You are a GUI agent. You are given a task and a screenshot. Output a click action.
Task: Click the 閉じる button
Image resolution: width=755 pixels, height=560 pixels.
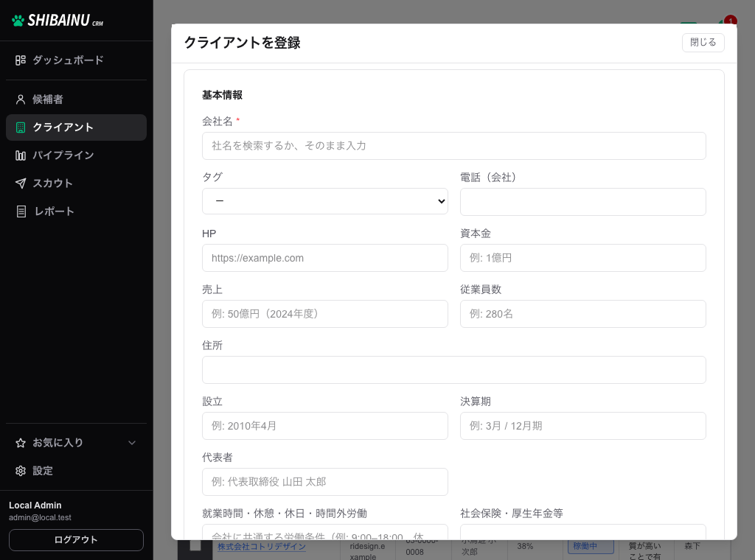[x=703, y=42]
